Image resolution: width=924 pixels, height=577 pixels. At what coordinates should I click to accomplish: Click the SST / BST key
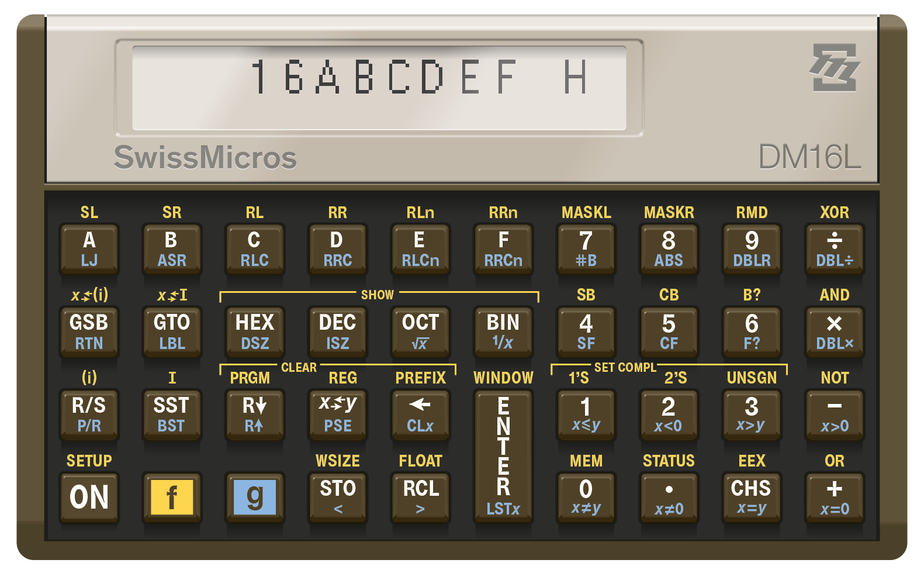172,415
